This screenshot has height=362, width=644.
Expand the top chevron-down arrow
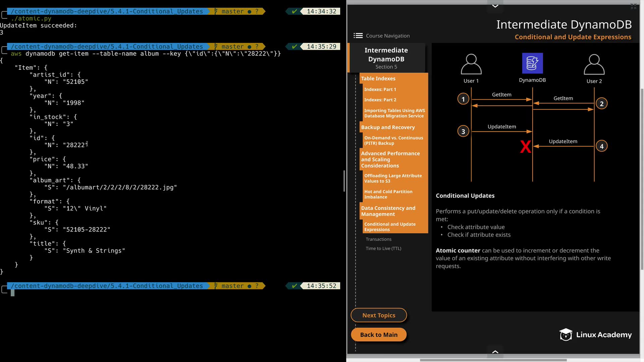tap(495, 6)
